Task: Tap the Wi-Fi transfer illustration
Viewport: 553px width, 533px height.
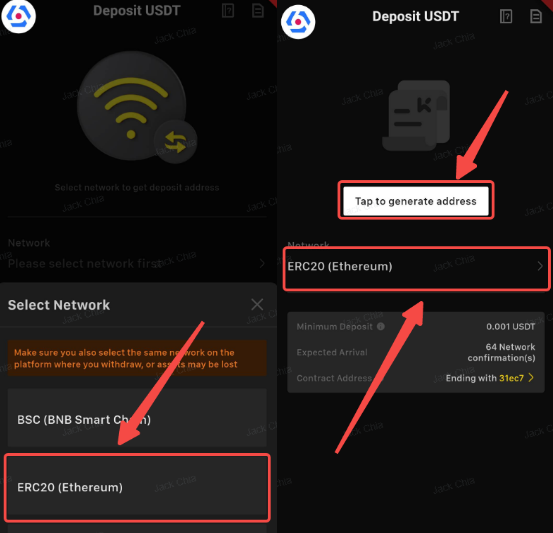Action: [x=137, y=107]
